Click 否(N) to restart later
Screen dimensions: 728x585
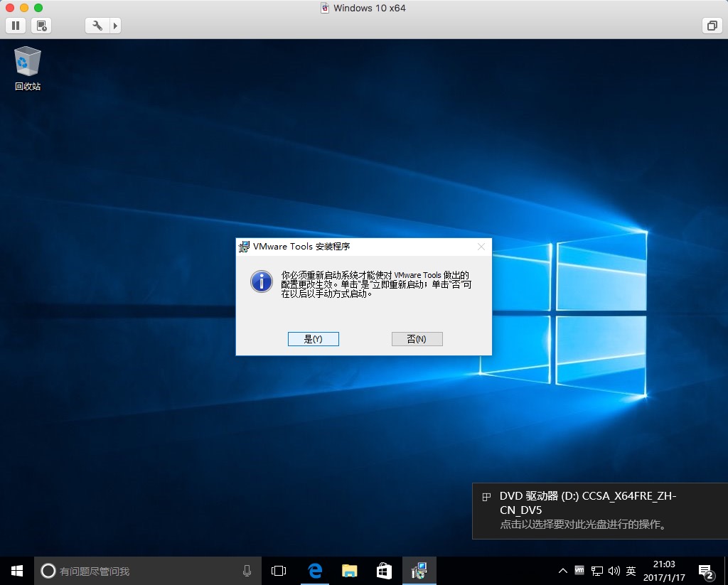coord(417,339)
